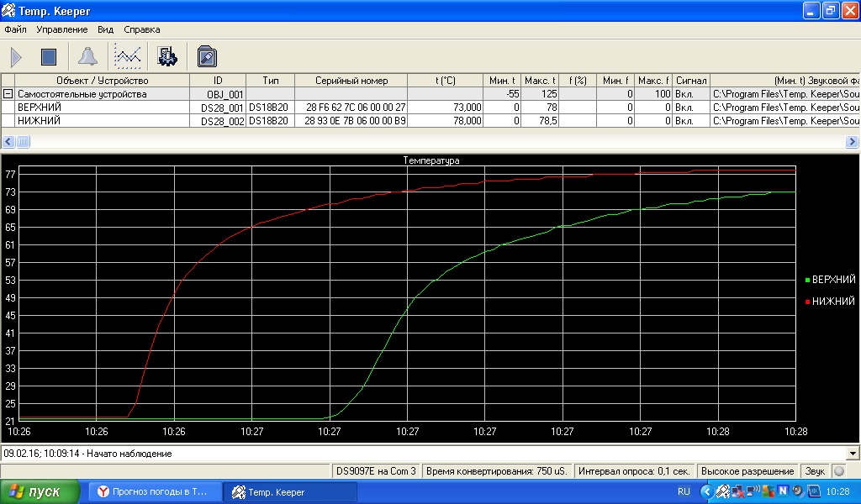Click the taskbar clock showing 10:28

coord(837,491)
